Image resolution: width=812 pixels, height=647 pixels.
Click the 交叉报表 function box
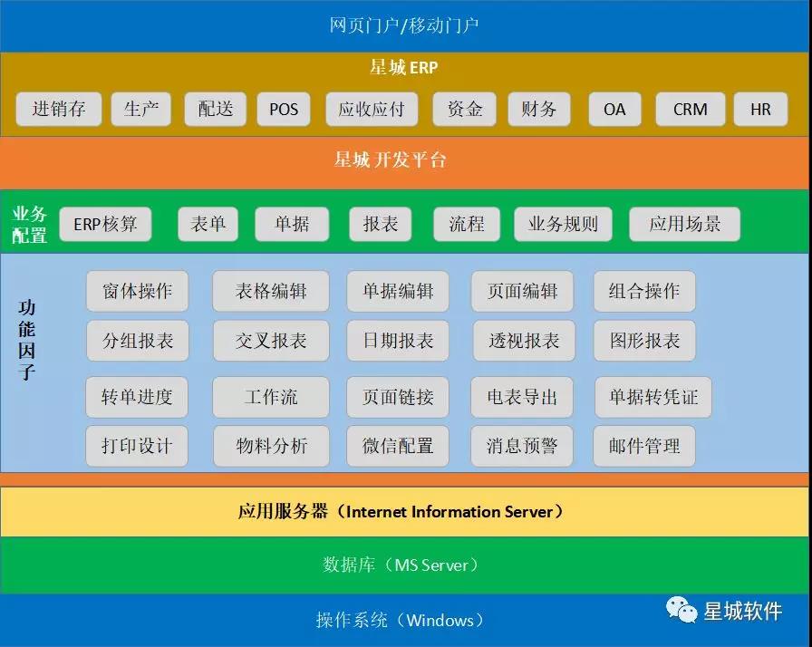click(x=271, y=341)
